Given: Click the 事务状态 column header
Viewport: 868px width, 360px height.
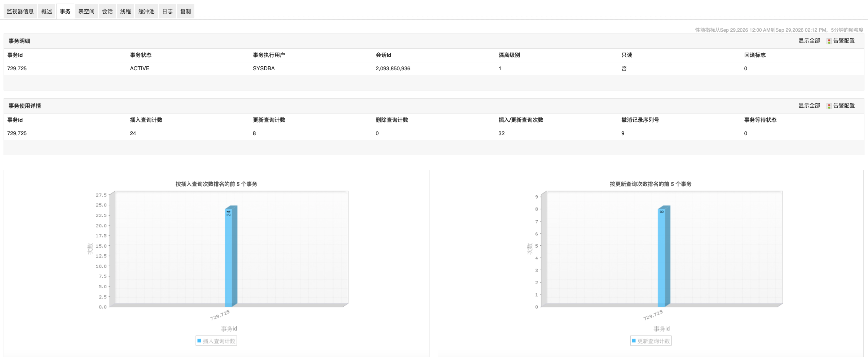Looking at the screenshot, I should coord(141,55).
